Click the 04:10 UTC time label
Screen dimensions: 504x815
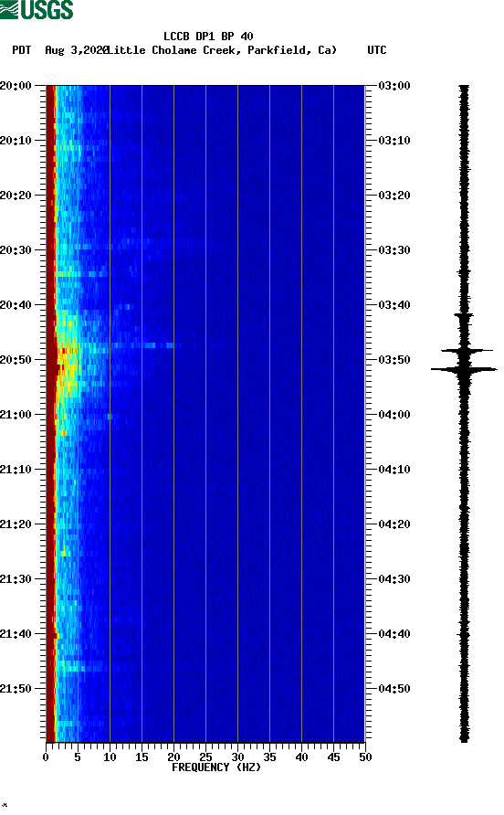(394, 470)
